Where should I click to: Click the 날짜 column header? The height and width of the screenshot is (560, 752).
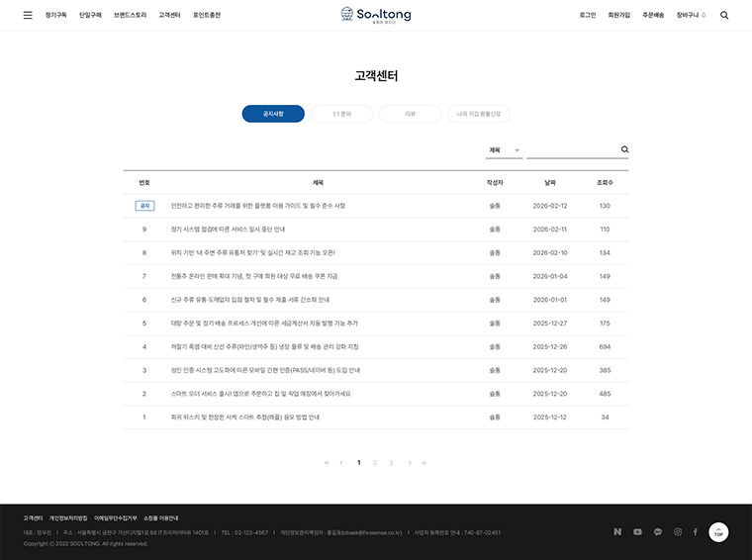[549, 183]
